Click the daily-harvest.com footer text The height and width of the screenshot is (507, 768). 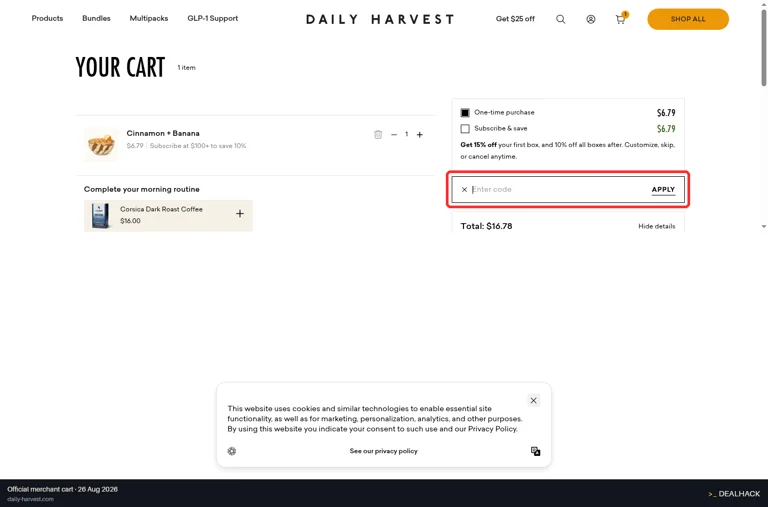pyautogui.click(x=30, y=499)
